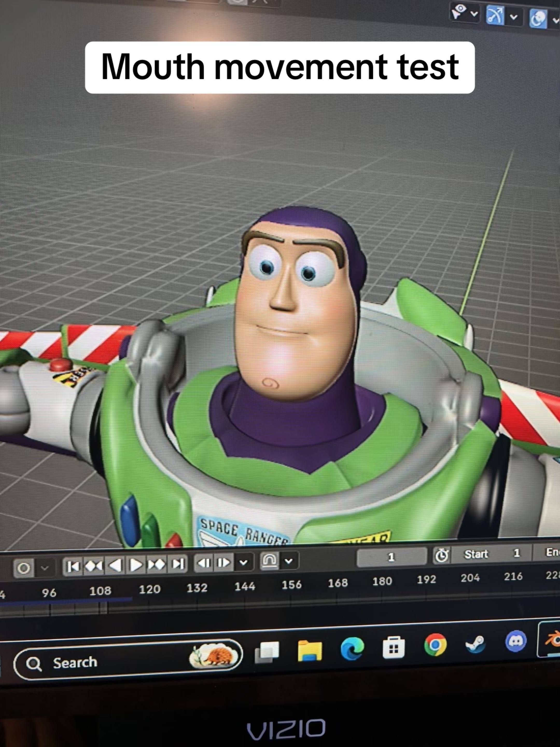
Task: Launch Google Chrome from the taskbar
Action: pyautogui.click(x=436, y=645)
